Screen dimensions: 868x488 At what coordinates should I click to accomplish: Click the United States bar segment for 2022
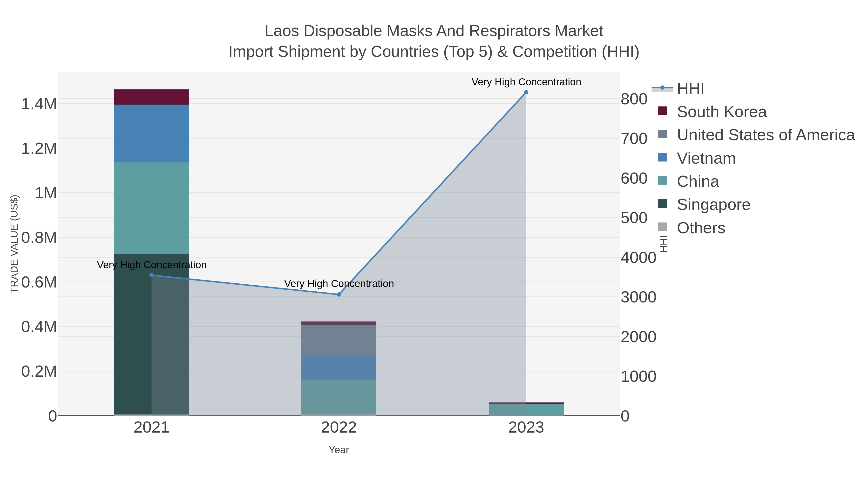point(339,340)
